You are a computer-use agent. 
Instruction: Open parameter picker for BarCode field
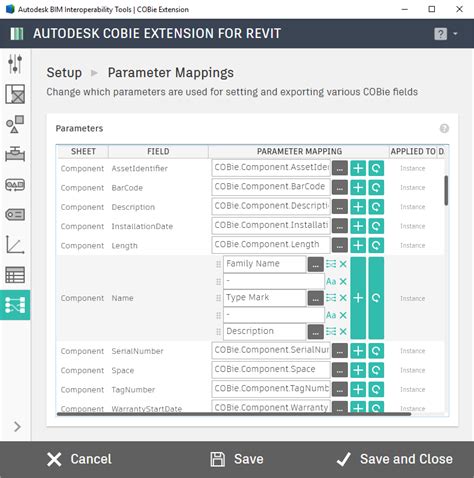point(340,188)
